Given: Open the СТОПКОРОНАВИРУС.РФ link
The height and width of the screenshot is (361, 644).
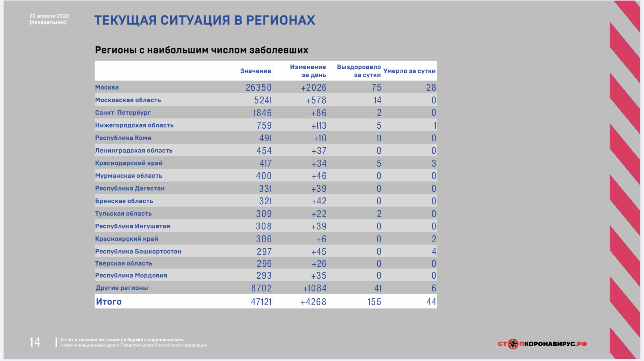Looking at the screenshot, I should 542,344.
